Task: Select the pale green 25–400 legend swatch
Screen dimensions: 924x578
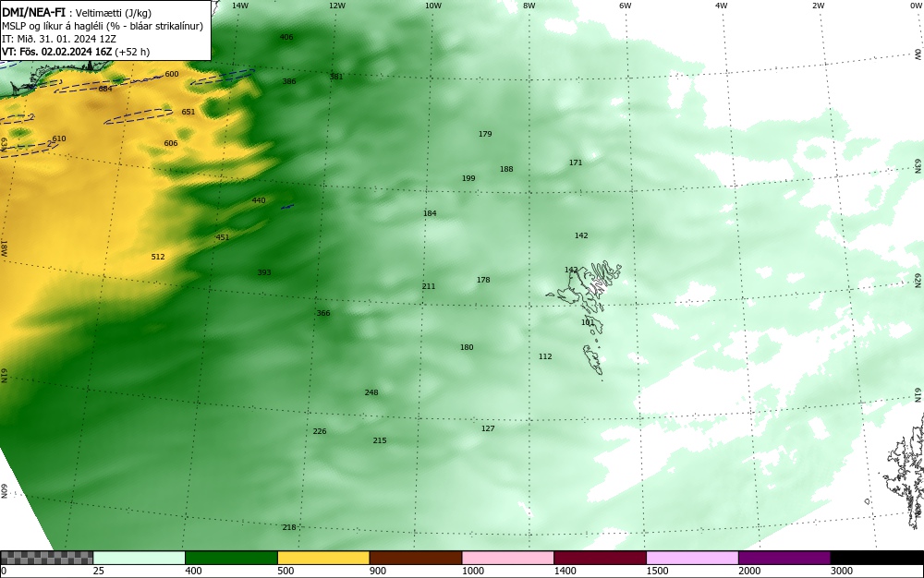Action: coord(140,558)
